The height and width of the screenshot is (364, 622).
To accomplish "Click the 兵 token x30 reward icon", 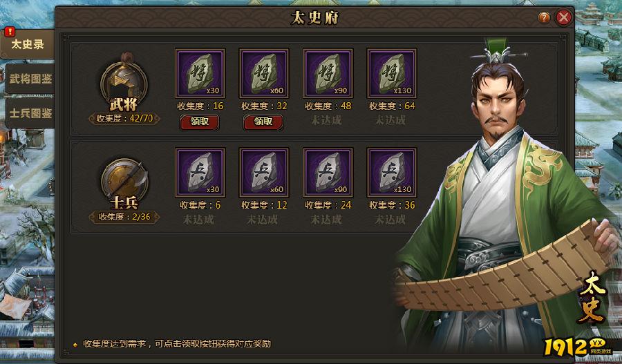I will [200, 173].
